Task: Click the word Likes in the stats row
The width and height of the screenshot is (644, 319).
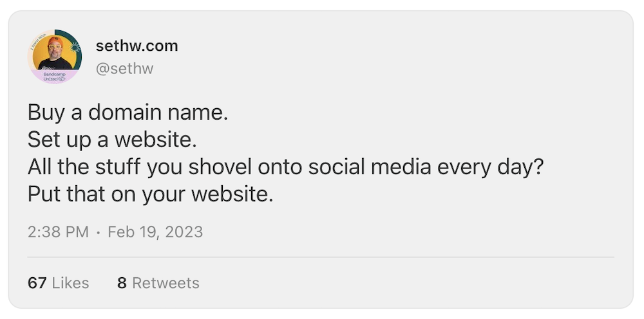Action: pyautogui.click(x=70, y=283)
